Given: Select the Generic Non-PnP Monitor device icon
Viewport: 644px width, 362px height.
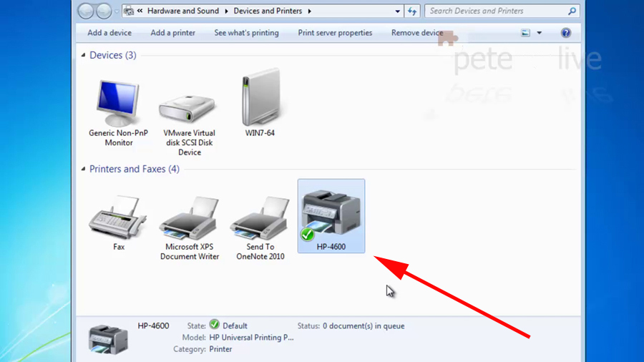Looking at the screenshot, I should [118, 104].
